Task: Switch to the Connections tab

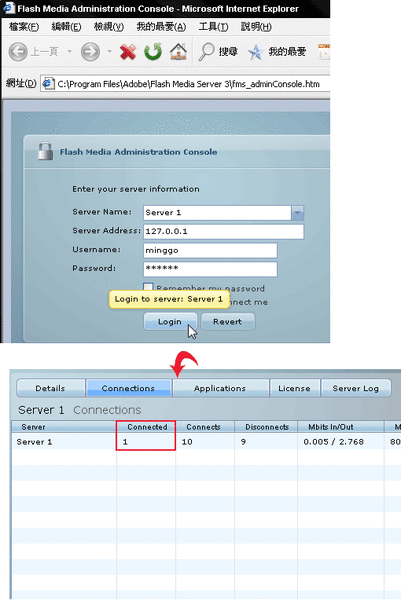Action: pyautogui.click(x=129, y=388)
